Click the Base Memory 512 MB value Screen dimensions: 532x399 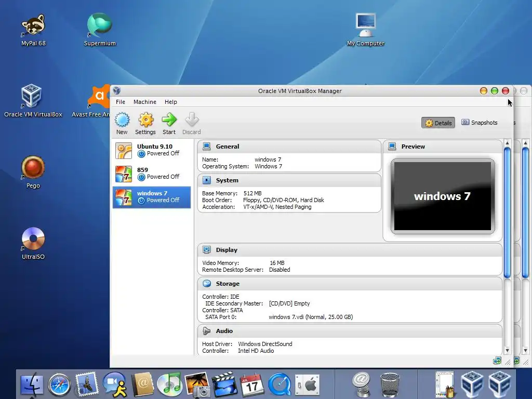[x=252, y=193]
